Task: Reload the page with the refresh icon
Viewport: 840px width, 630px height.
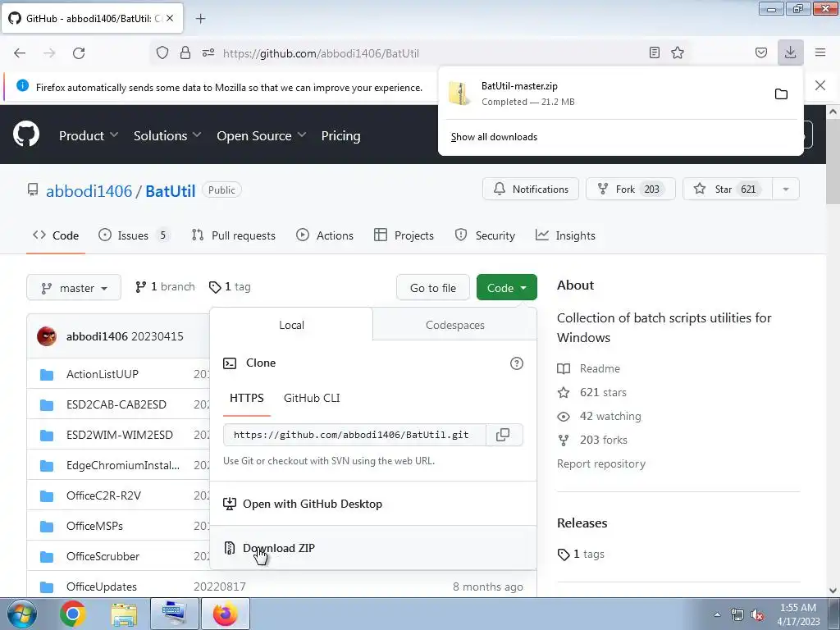Action: click(x=79, y=53)
